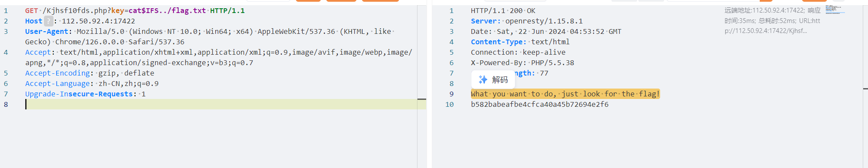Click the Host value 112.50.92.4:17422

(98, 21)
